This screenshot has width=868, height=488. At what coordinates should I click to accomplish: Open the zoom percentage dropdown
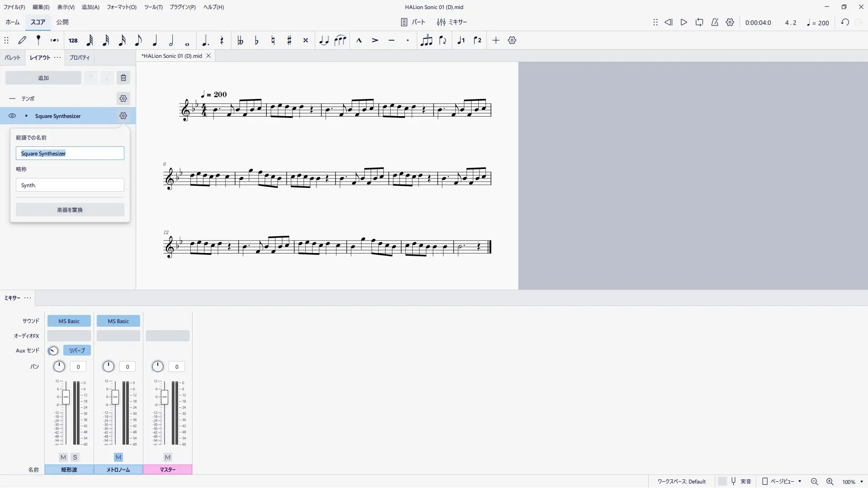pyautogui.click(x=862, y=482)
